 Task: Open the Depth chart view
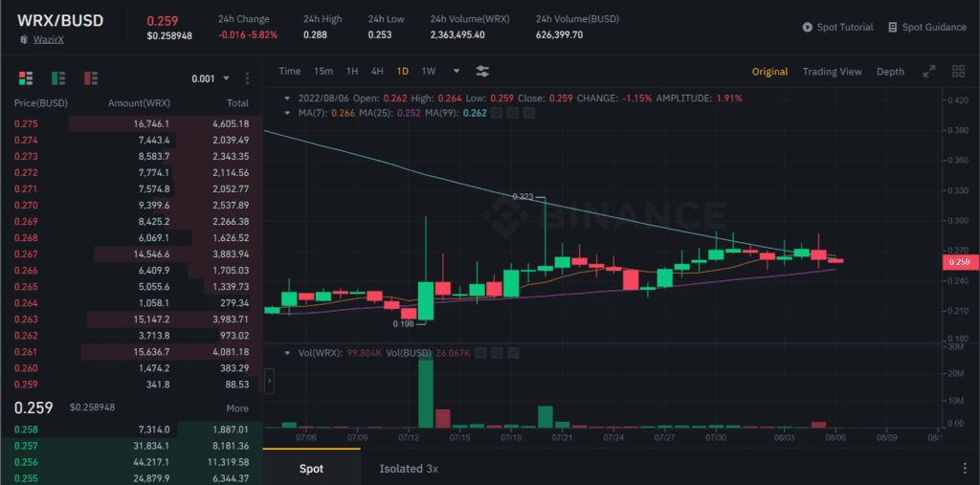click(890, 72)
